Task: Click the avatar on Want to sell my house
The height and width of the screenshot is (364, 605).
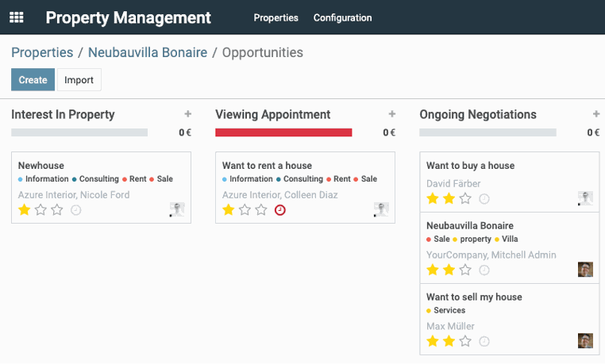Action: click(x=585, y=341)
